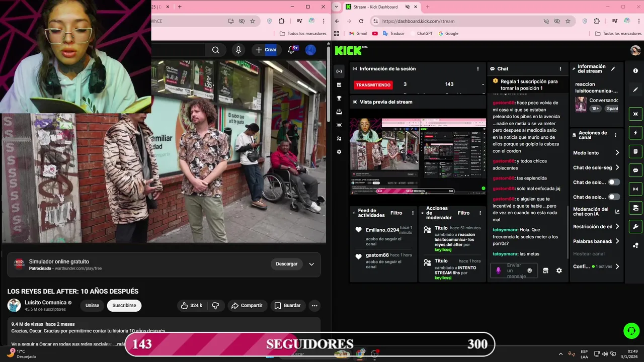Open the stream section in Kick left sidebar
Viewport: 644px width, 362px height.
(339, 71)
